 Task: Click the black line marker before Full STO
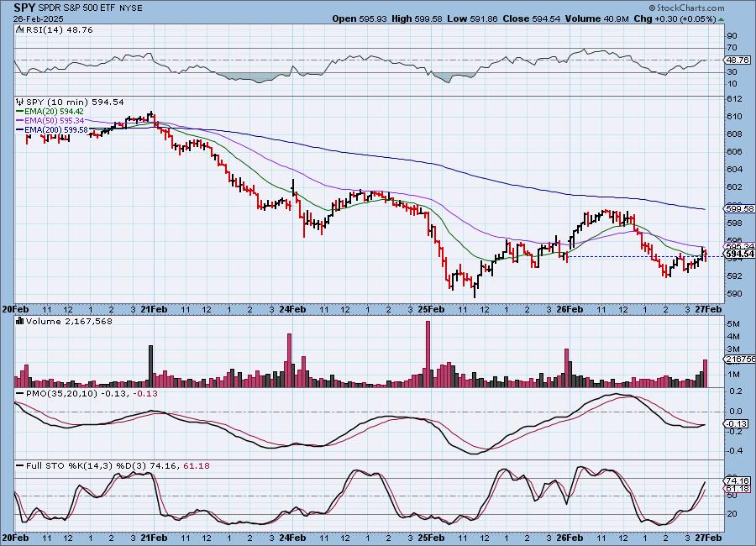click(20, 466)
